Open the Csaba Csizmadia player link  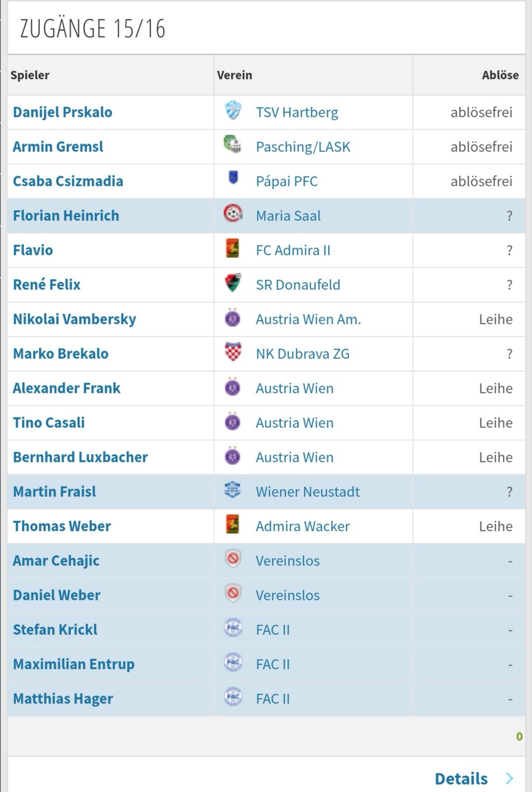(68, 181)
